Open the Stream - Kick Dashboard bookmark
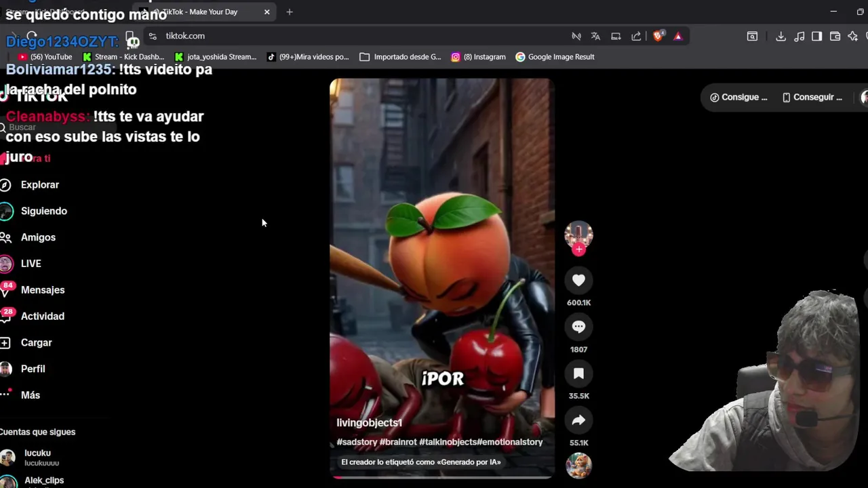The width and height of the screenshot is (868, 488). coord(123,57)
